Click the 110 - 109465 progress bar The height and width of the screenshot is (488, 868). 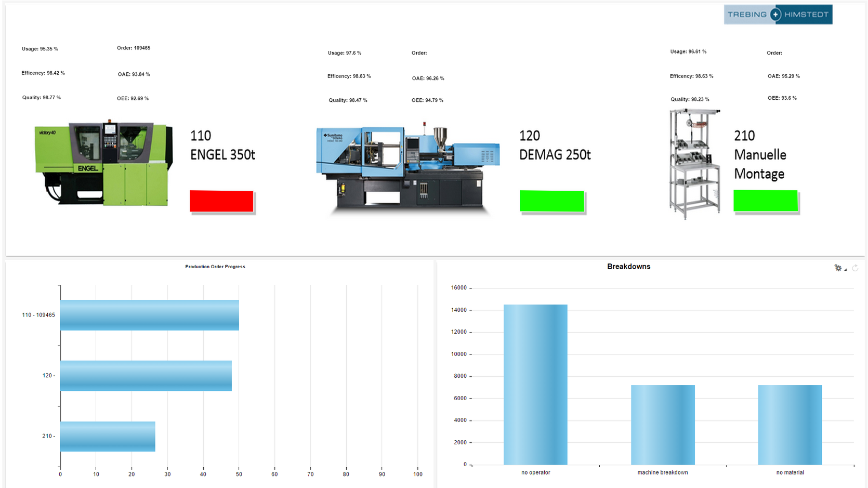(x=149, y=315)
